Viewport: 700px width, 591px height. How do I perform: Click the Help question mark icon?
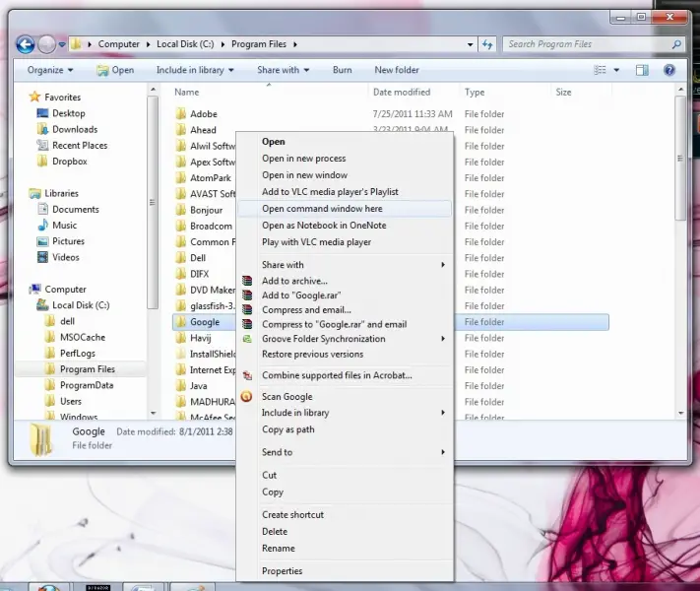pos(669,70)
